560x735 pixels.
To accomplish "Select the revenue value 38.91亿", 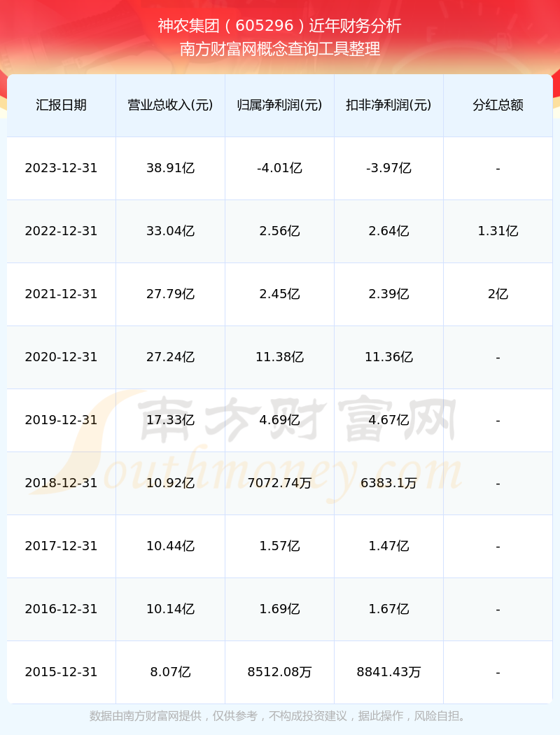I will [170, 168].
